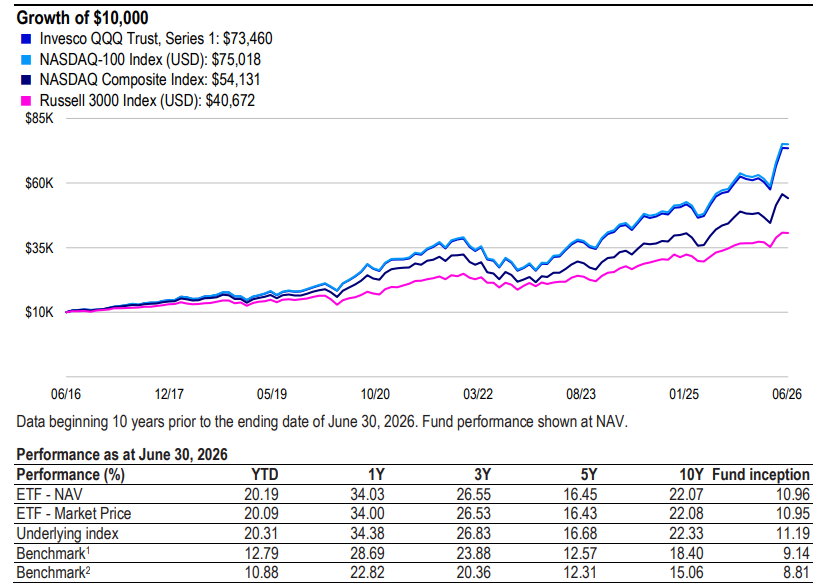Click the 06/26 x-axis date label
Screen dimensions: 832x586
coord(787,394)
